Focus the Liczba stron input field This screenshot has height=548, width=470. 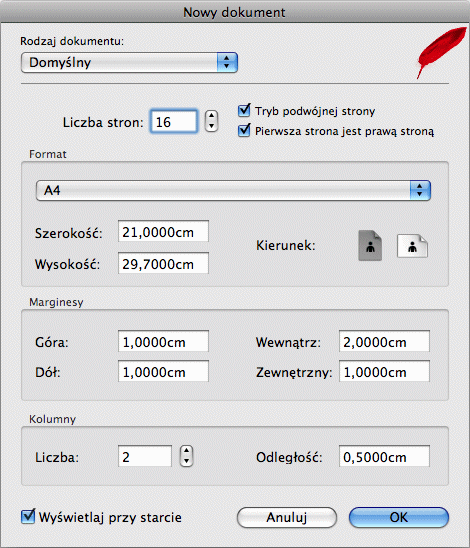click(174, 122)
